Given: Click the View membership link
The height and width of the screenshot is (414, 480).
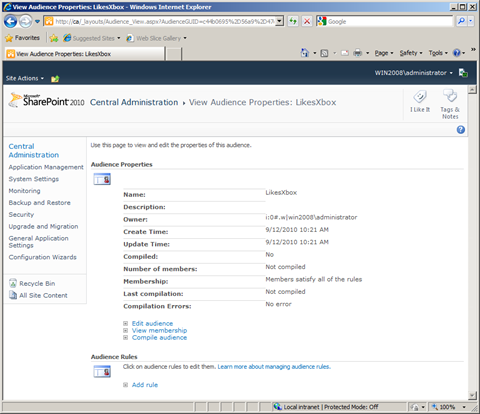Looking at the screenshot, I should (159, 330).
